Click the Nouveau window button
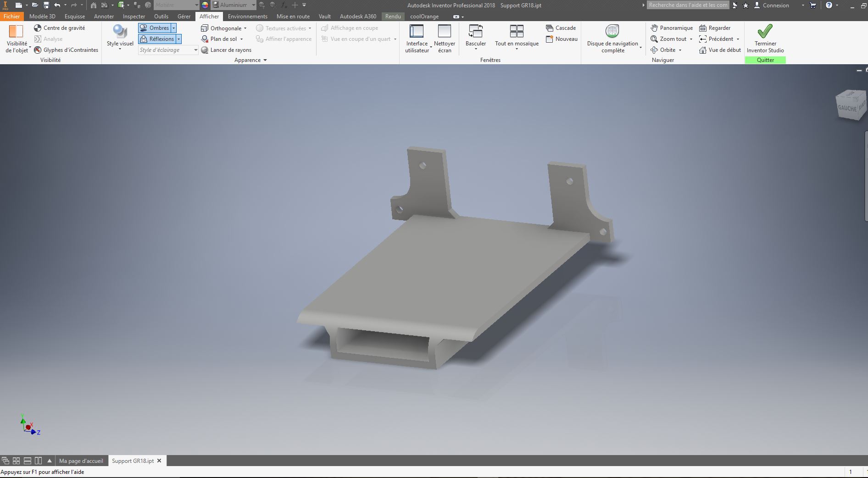The height and width of the screenshot is (478, 868). (562, 39)
